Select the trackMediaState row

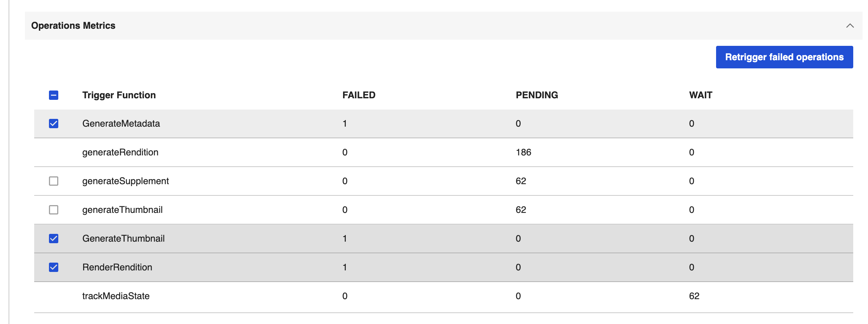116,296
